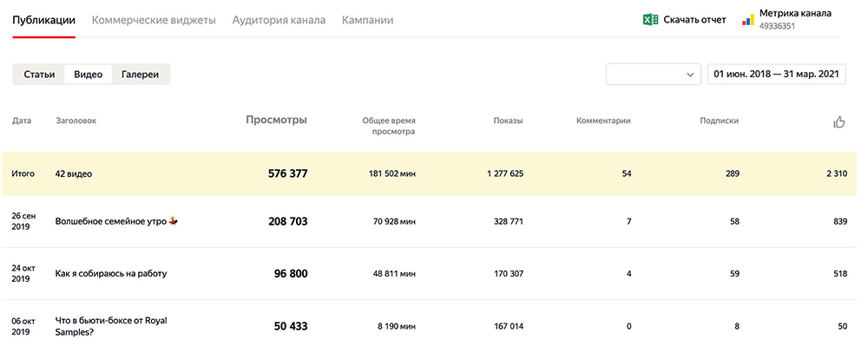This screenshot has height=352, width=868.
Task: Open video 'Волшебное семейное утро'
Action: 111,222
